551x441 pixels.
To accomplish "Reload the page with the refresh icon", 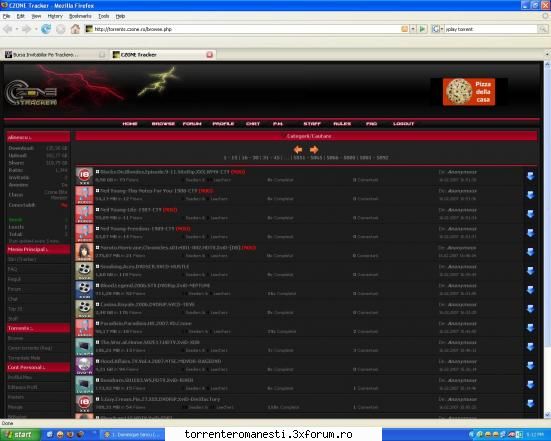I will point(46,29).
